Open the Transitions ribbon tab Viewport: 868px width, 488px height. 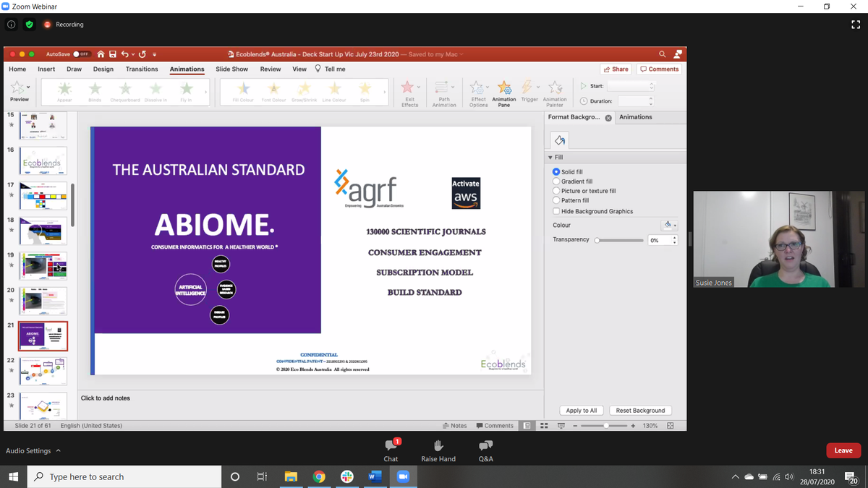(x=142, y=69)
